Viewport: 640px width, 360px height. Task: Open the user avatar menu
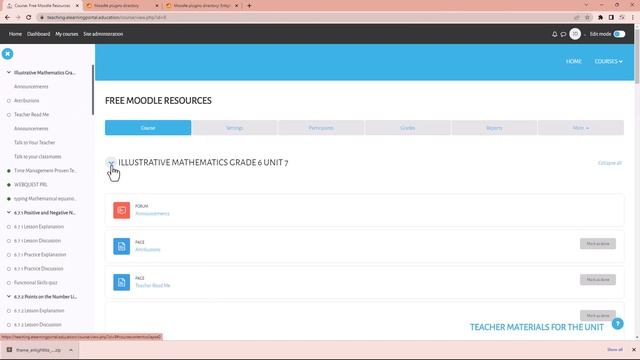point(575,34)
